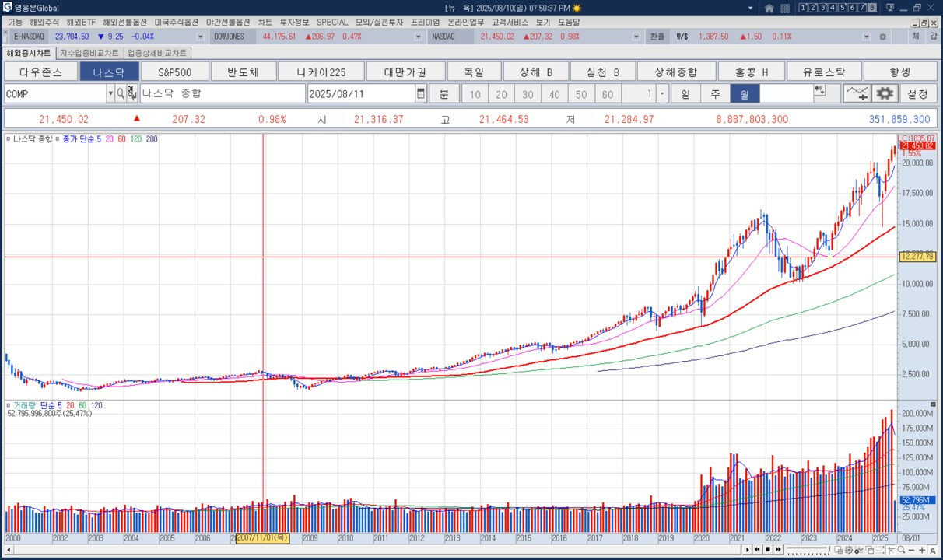Viewport: 943px width, 560px height.
Task: Click the 2025/08/11 date input field
Action: click(361, 93)
